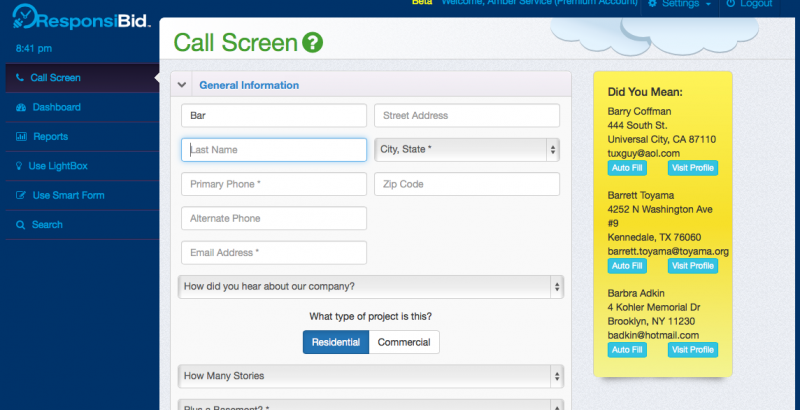Click the Call Screen phone icon
800x410 pixels.
coord(20,78)
